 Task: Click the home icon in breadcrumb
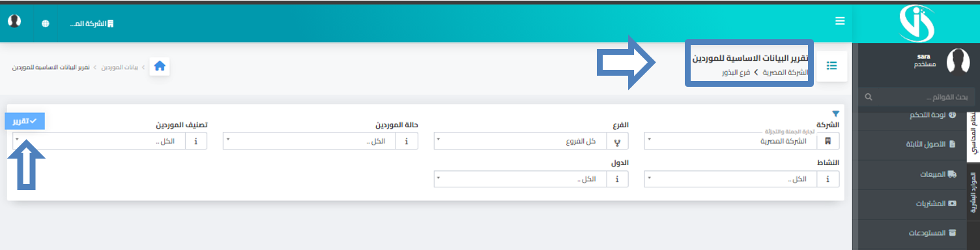tap(160, 66)
